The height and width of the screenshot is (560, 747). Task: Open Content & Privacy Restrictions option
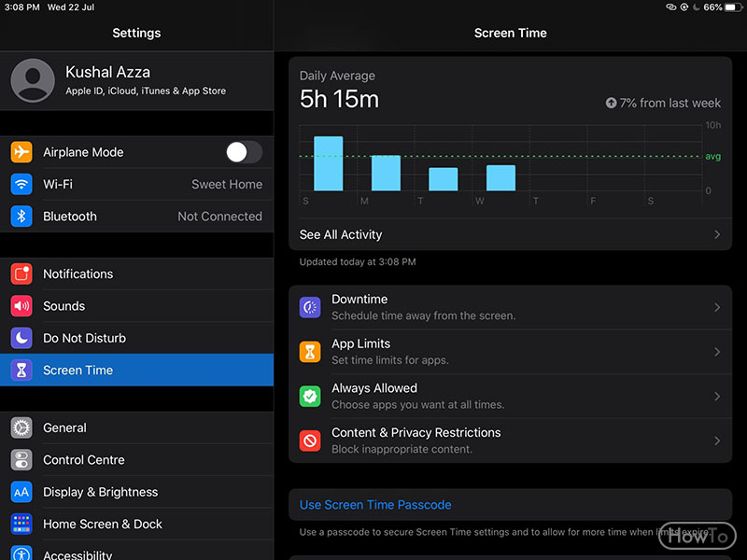pyautogui.click(x=510, y=441)
